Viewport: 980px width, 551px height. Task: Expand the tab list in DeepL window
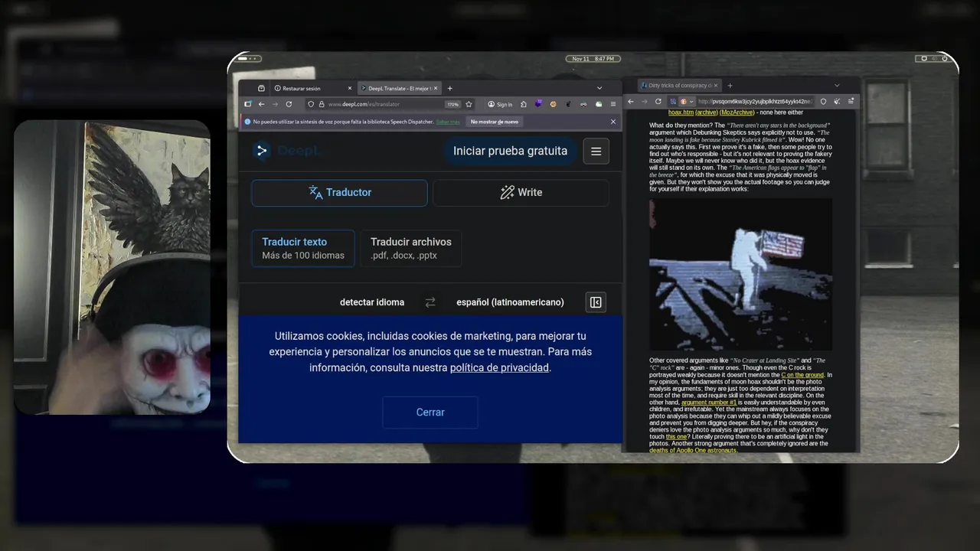point(599,88)
